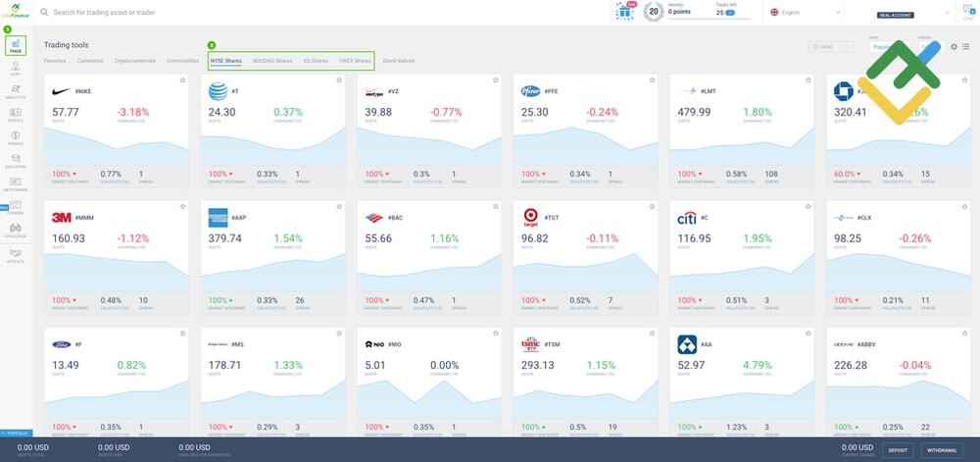The image size is (980, 462).
Task: Click the market sentiment arrow on #AXP
Action: 230,300
